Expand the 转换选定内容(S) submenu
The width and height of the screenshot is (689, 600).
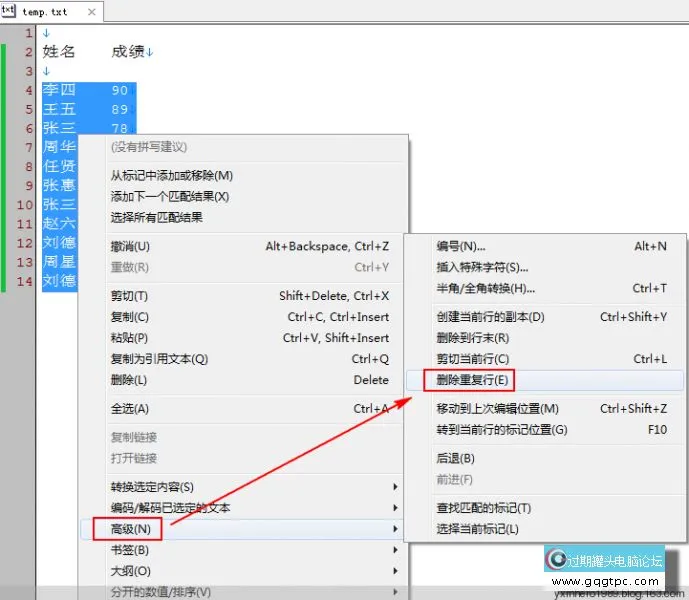point(243,487)
